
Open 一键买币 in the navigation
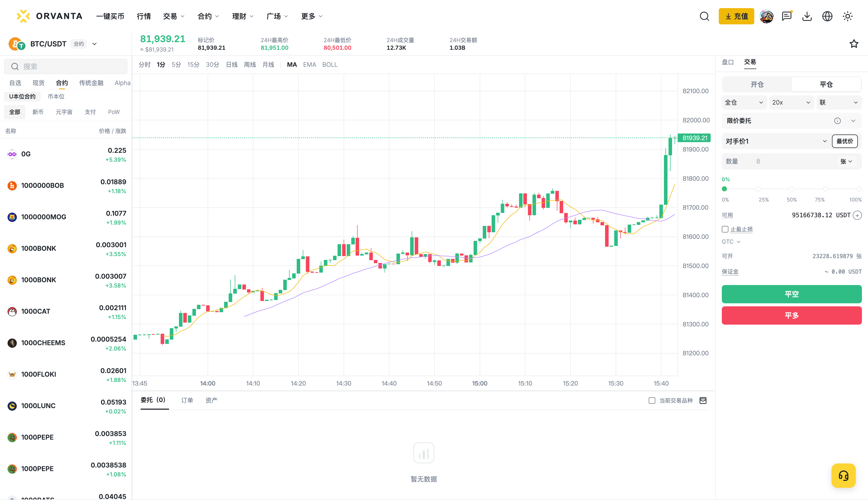click(110, 16)
